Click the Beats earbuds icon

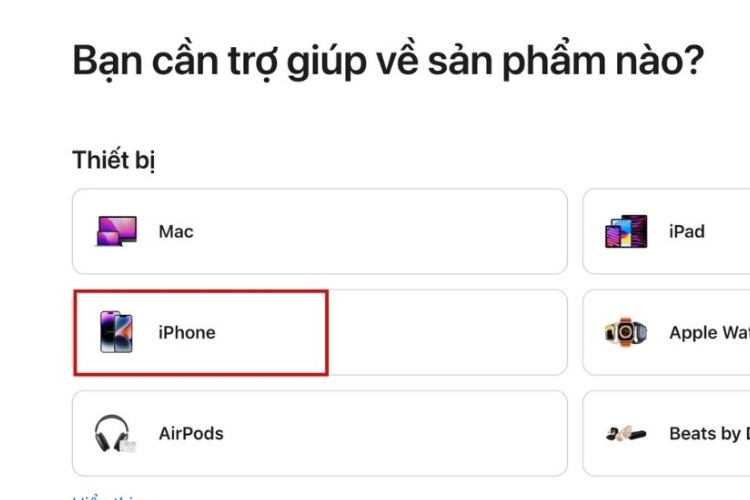[x=626, y=434]
